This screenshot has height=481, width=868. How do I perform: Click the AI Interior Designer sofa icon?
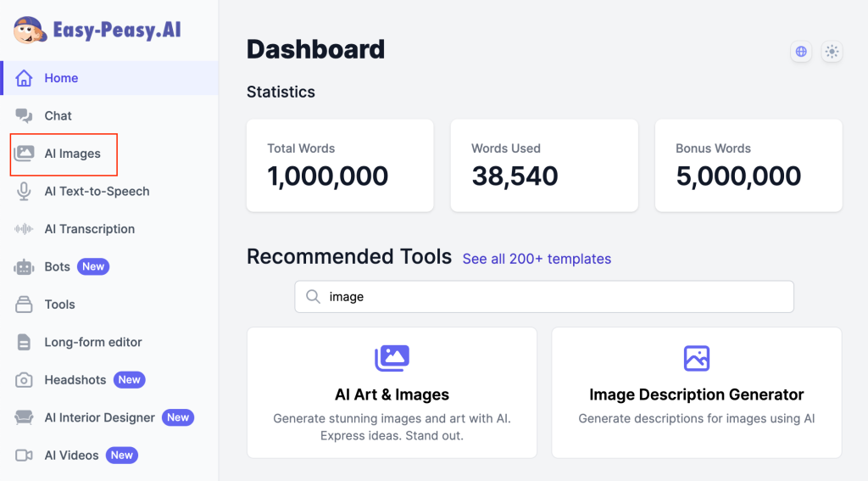point(24,418)
